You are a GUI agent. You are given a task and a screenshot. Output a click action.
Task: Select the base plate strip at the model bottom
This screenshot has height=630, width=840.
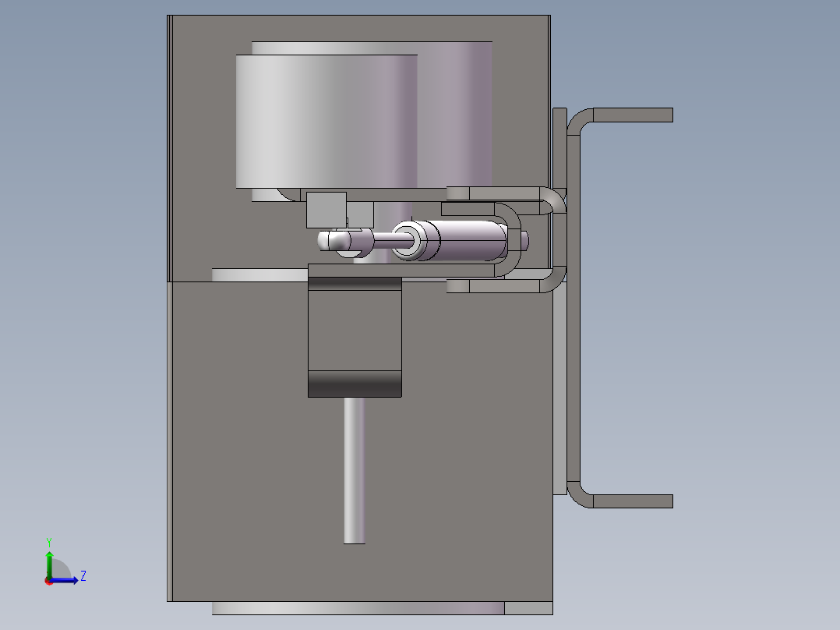click(382, 608)
